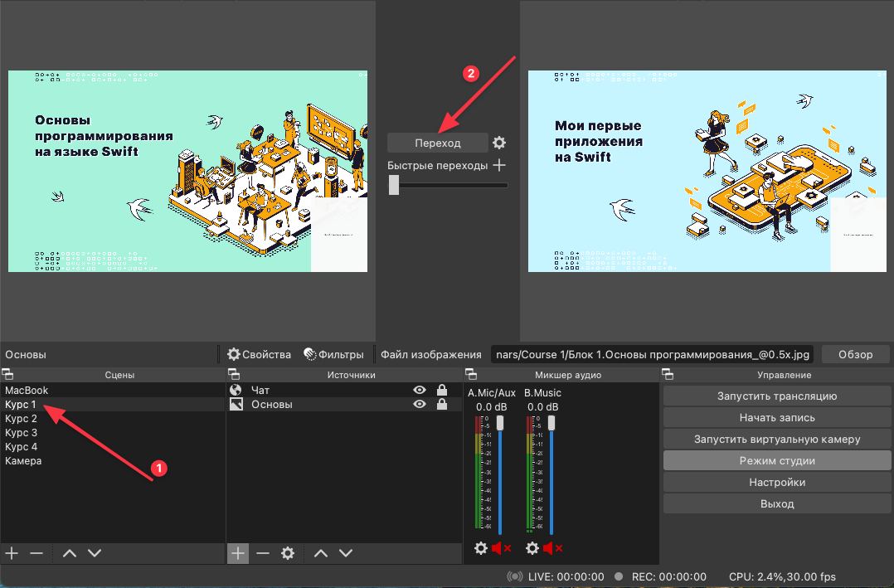Open Настройки settings
The image size is (894, 588).
[x=777, y=482]
